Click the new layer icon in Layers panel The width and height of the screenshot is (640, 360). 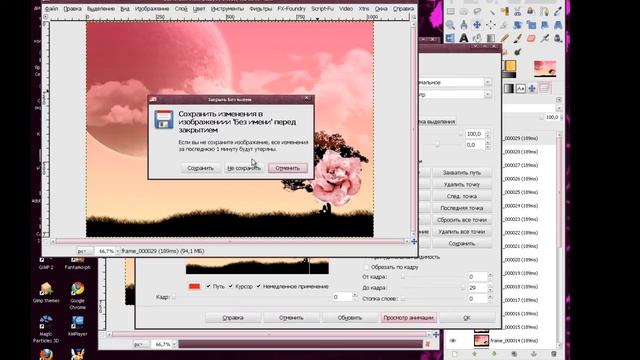[454, 354]
